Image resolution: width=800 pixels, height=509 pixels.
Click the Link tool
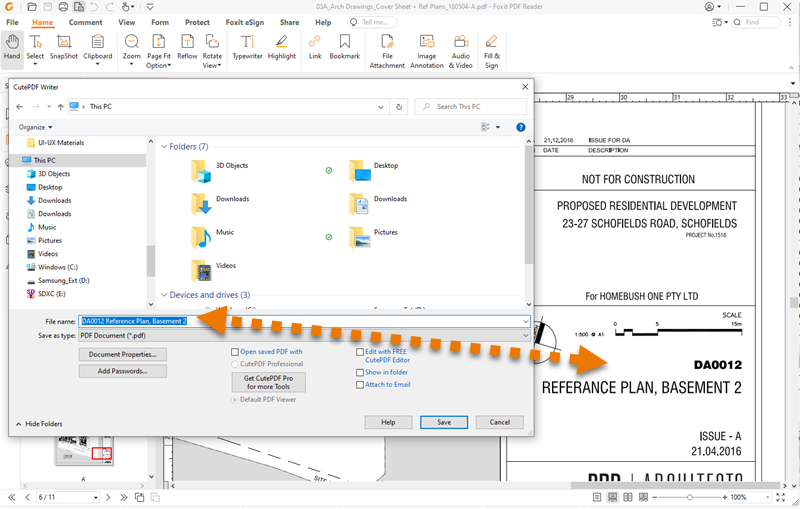point(315,47)
